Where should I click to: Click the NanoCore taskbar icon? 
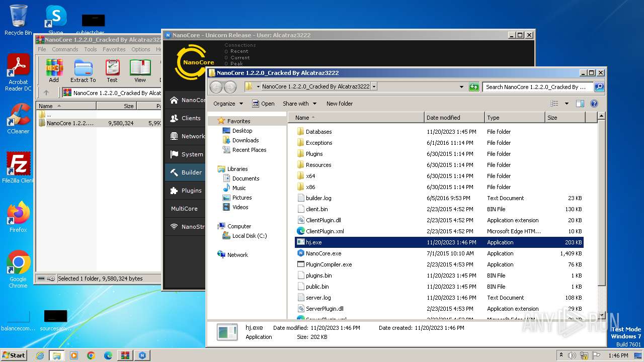coord(142,355)
